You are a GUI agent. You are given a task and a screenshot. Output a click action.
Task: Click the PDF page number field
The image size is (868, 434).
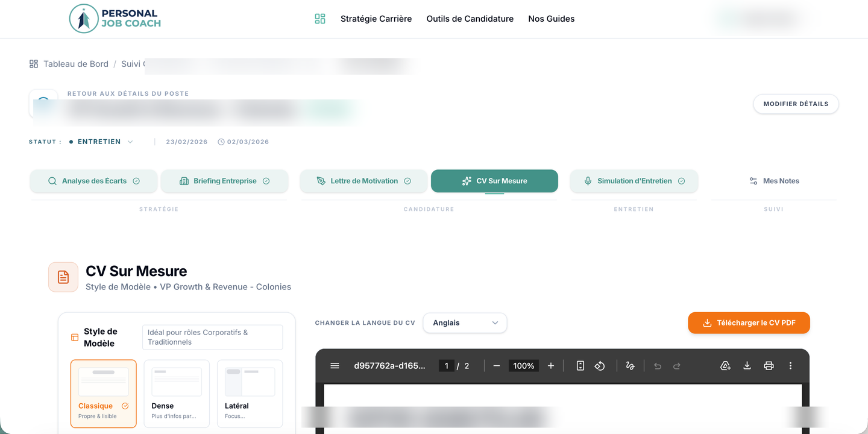446,366
